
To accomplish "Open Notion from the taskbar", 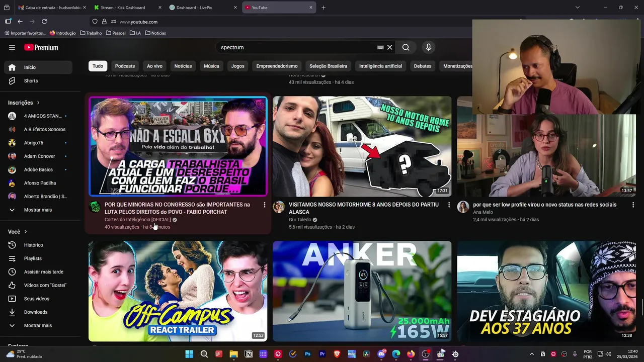I will [x=249, y=354].
